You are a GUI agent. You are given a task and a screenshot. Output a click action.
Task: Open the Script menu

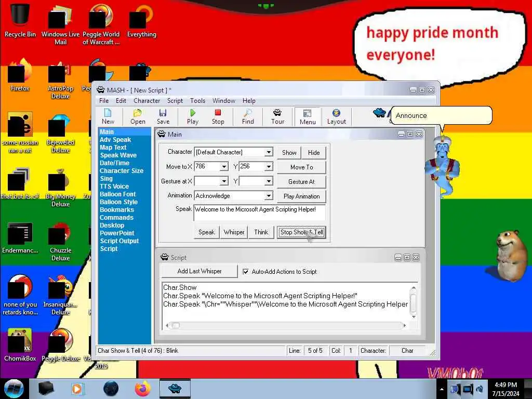click(175, 101)
